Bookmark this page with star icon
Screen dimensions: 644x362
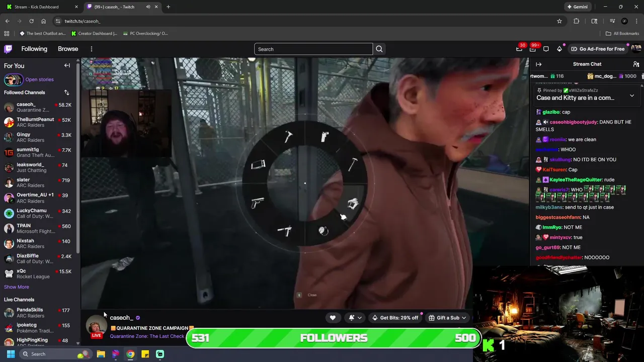559,21
